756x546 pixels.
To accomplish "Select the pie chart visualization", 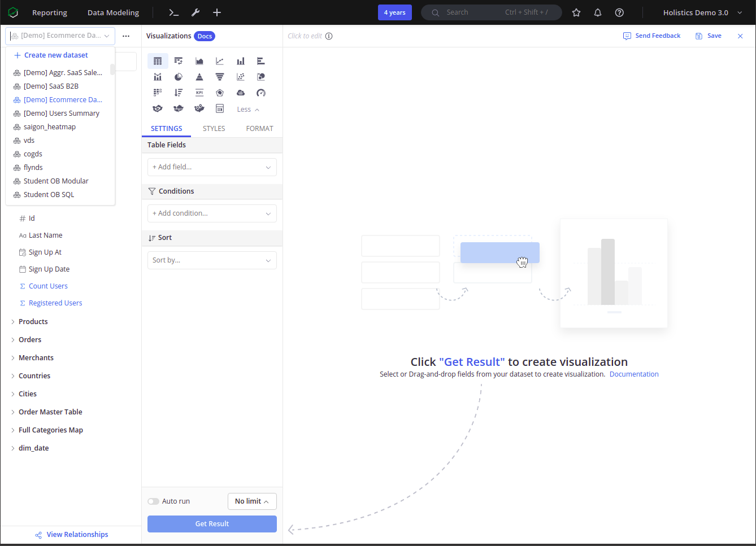I will point(179,77).
